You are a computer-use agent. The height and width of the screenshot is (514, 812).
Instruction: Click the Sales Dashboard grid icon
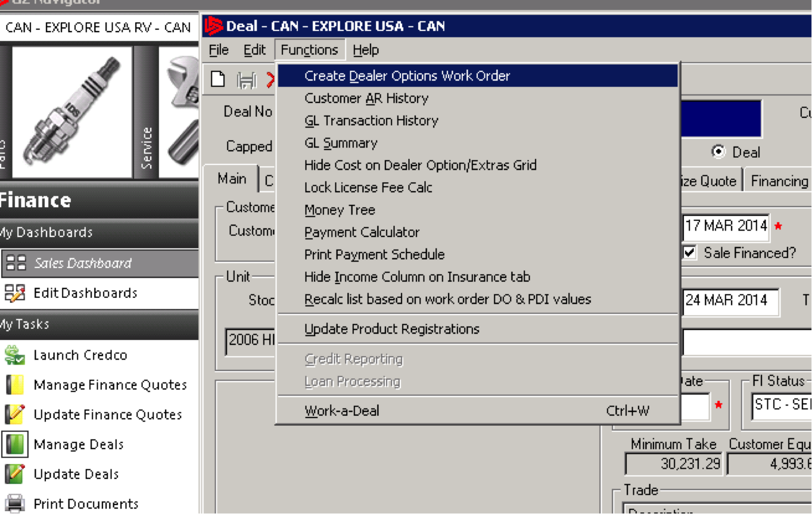(16, 263)
